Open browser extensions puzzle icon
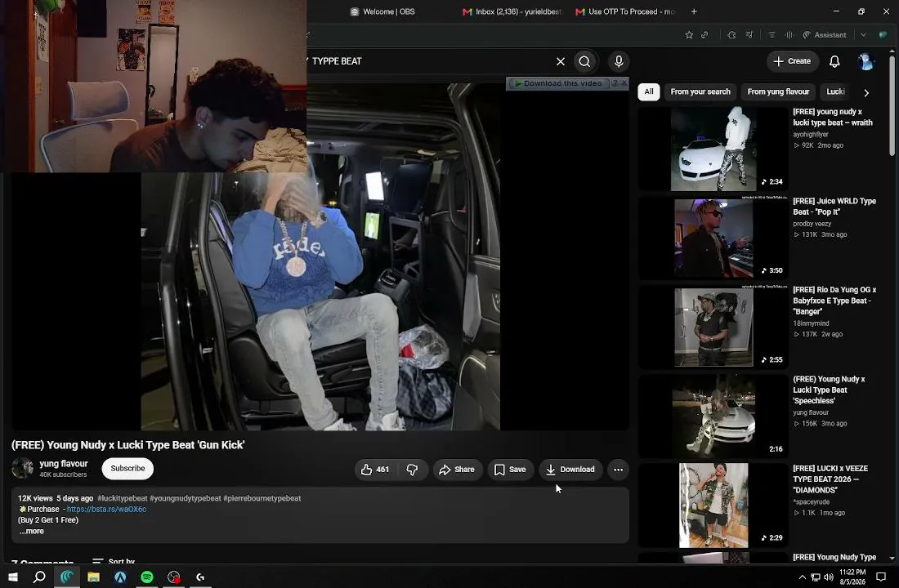 (731, 35)
